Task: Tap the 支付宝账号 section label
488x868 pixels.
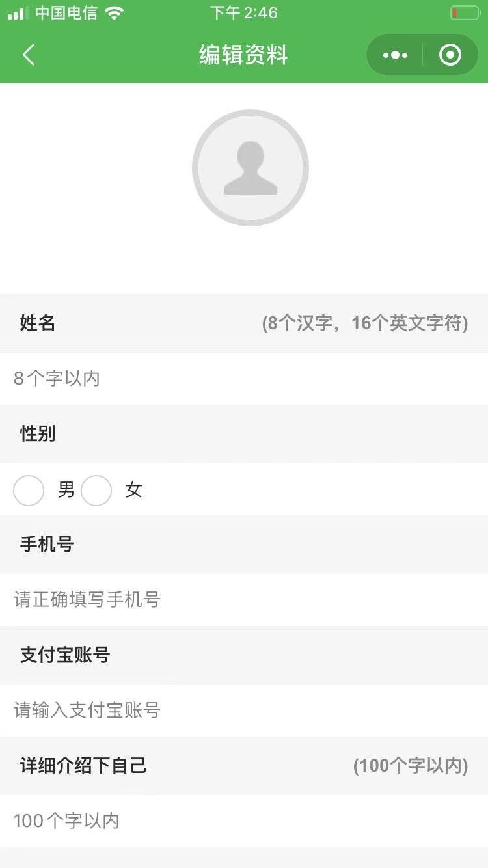Action: coord(65,655)
